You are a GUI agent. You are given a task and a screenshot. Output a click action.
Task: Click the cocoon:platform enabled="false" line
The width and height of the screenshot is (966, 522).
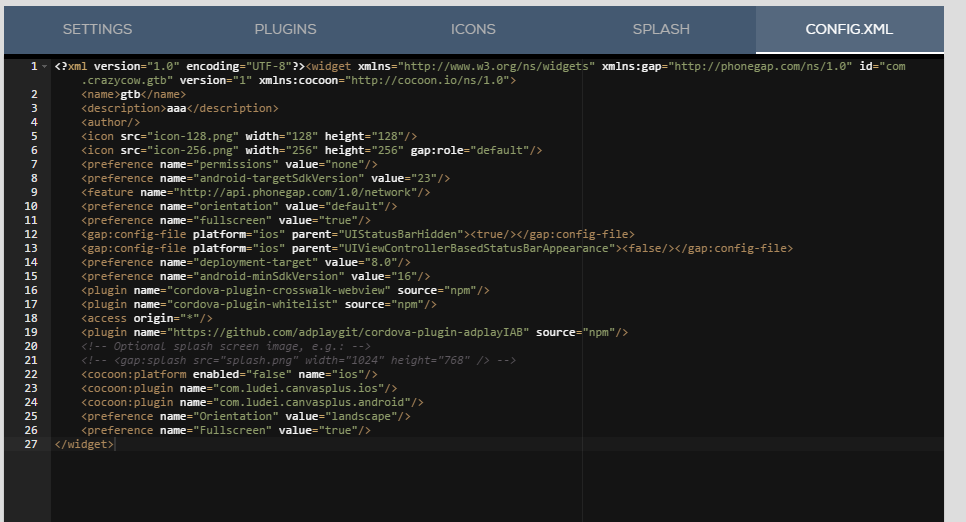tap(229, 375)
